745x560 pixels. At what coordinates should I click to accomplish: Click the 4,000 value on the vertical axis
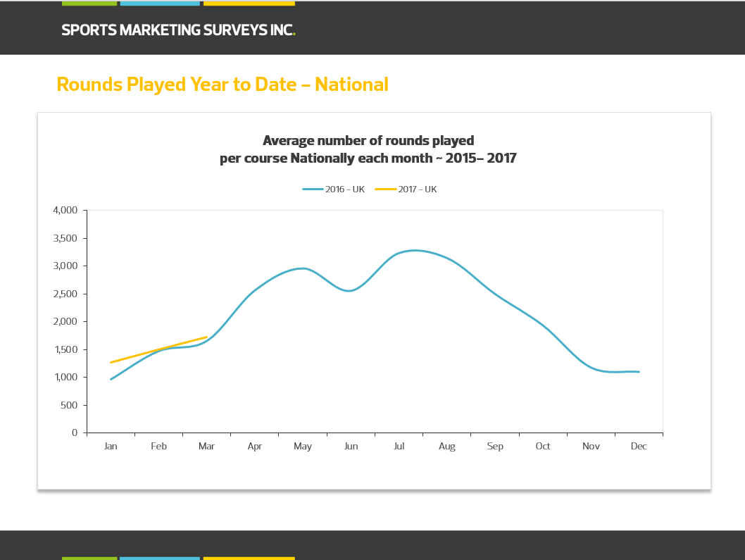[x=65, y=211]
